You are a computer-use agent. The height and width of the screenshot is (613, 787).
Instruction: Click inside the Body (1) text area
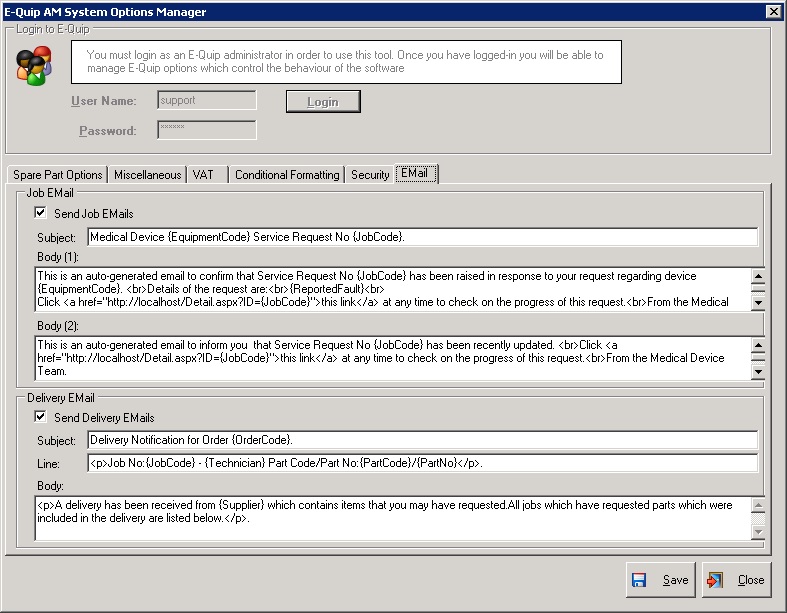[394, 289]
